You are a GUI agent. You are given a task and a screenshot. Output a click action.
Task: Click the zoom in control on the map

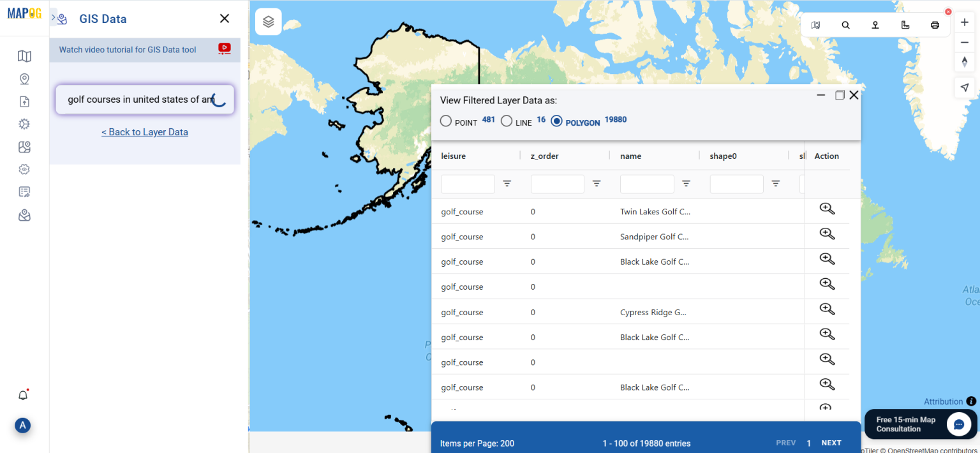pyautogui.click(x=964, y=22)
